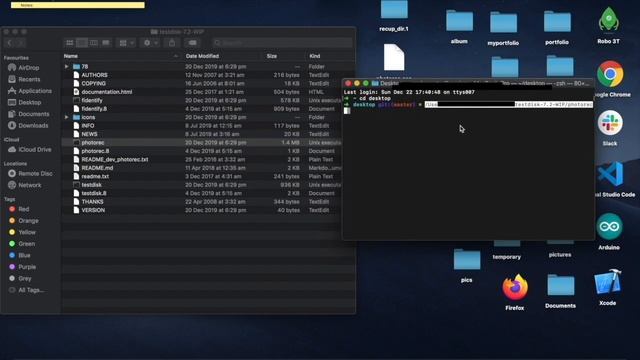The height and width of the screenshot is (360, 640).
Task: Filter by the Red tag
Action: [23, 209]
